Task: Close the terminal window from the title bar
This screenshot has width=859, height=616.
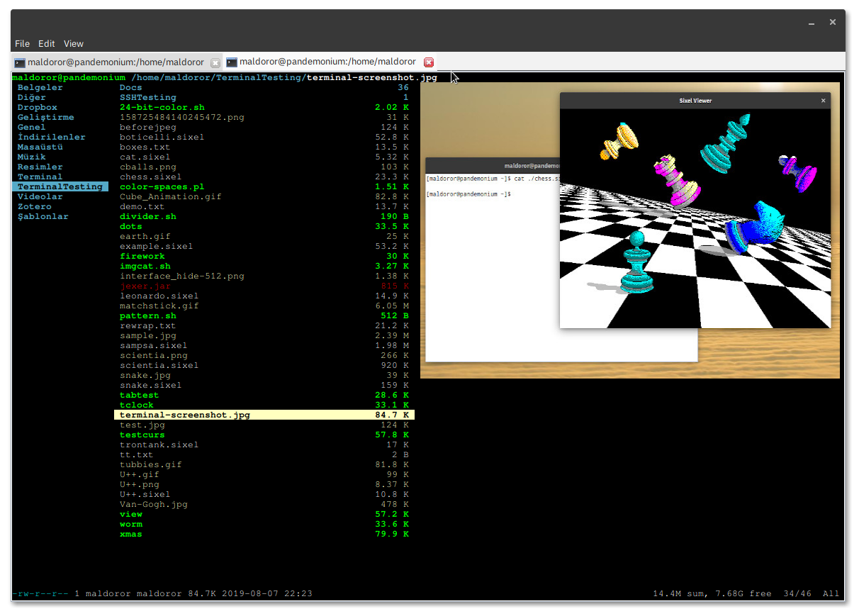Action: [833, 22]
